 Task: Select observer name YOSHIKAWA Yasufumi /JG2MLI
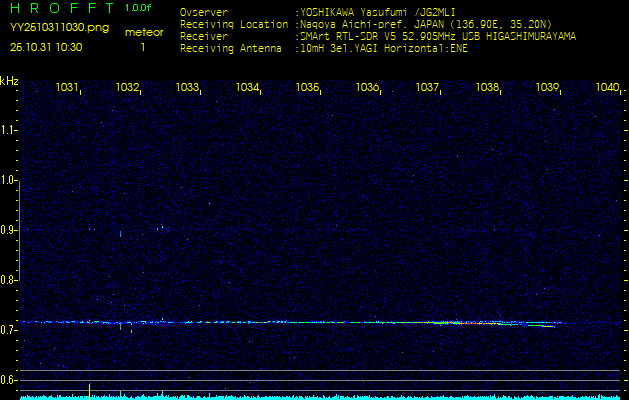376,13
